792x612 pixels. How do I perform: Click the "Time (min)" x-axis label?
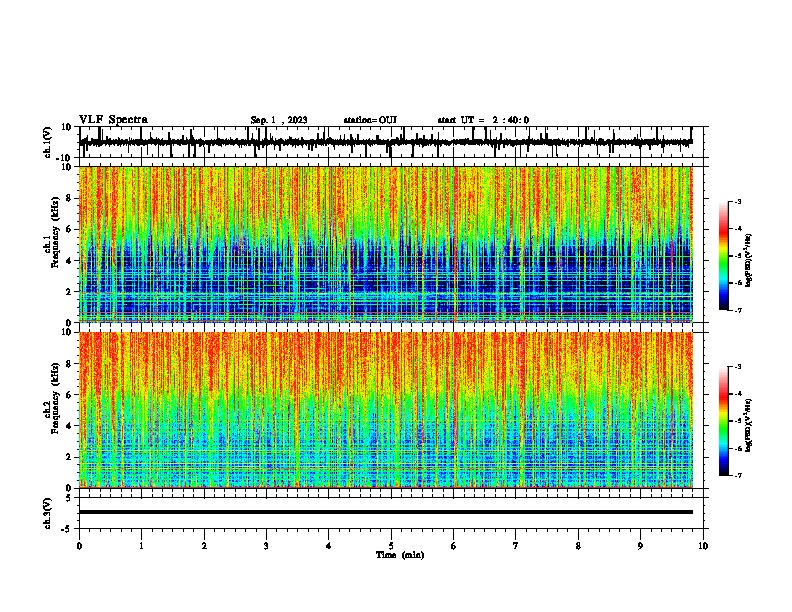pos(400,555)
